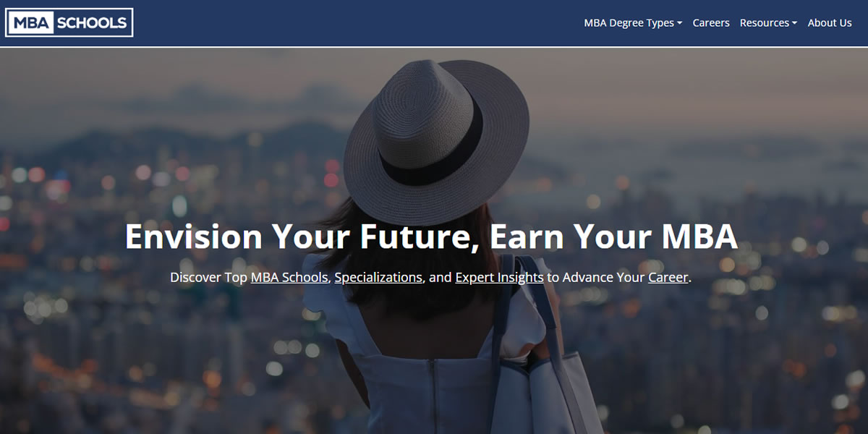This screenshot has width=868, height=434.
Task: Click the caret arrow beside Resources
Action: [x=796, y=24]
